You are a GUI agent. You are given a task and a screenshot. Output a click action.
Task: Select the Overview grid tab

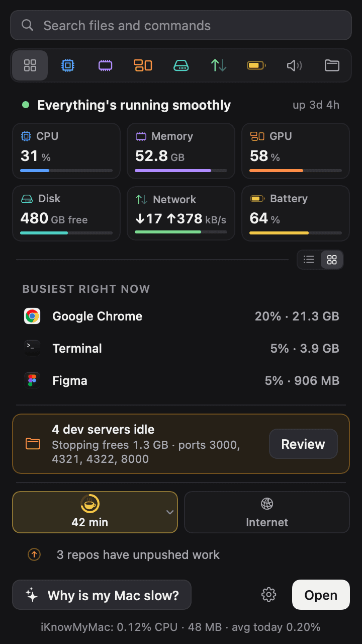coord(30,65)
